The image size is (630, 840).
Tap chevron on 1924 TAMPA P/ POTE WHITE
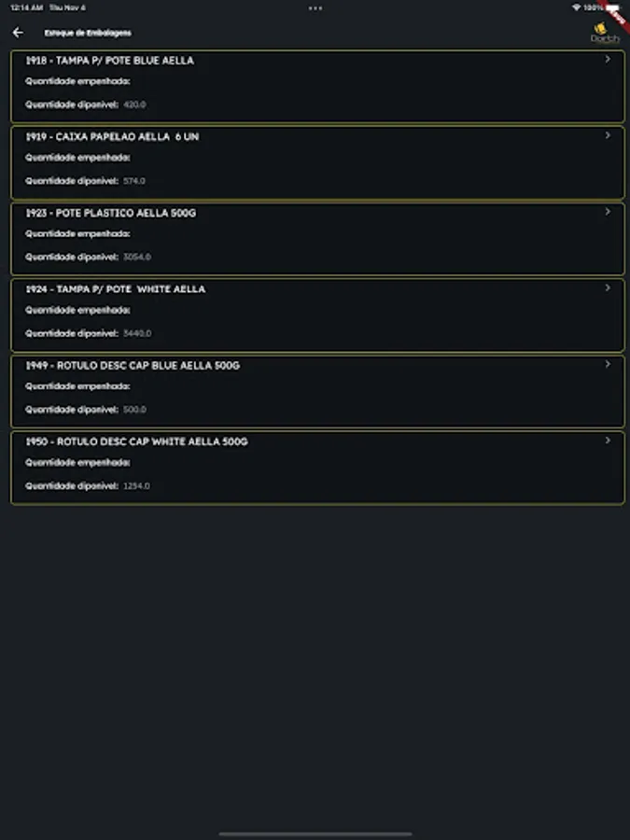[608, 287]
